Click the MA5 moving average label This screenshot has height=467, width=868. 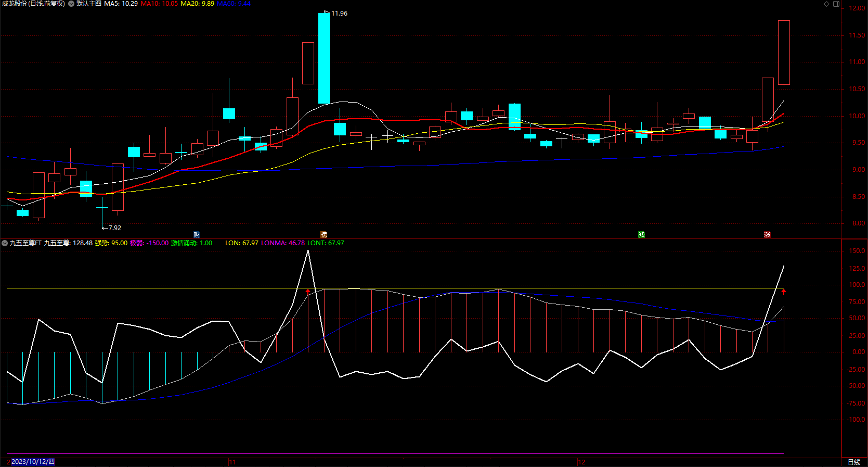point(121,4)
